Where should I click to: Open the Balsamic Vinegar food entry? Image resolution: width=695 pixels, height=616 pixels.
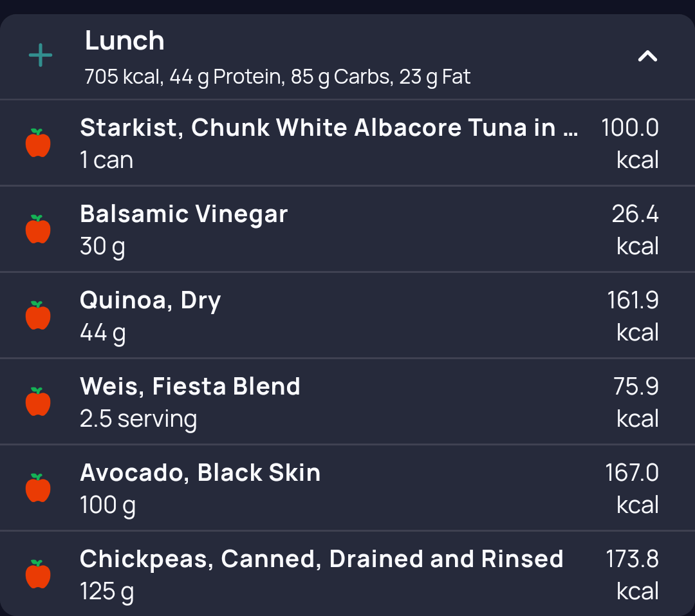183,214
